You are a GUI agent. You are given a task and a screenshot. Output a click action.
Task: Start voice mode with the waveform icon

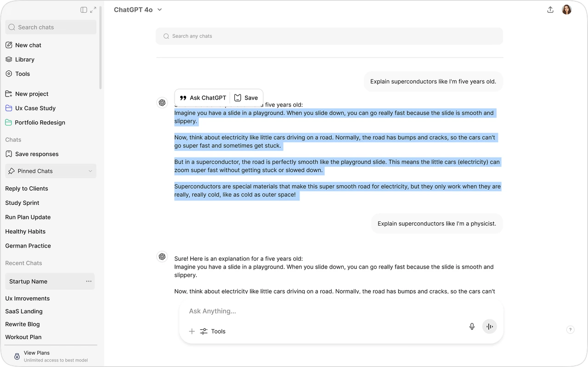coord(489,326)
